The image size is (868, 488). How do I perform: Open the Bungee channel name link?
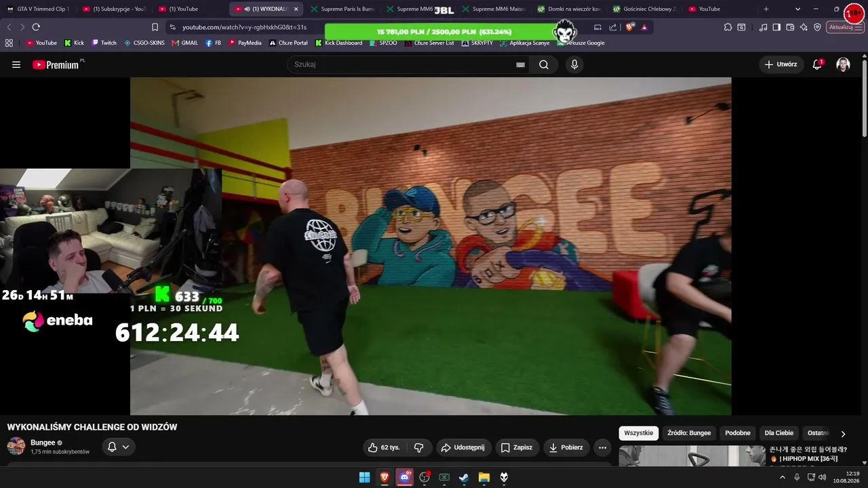(43, 443)
